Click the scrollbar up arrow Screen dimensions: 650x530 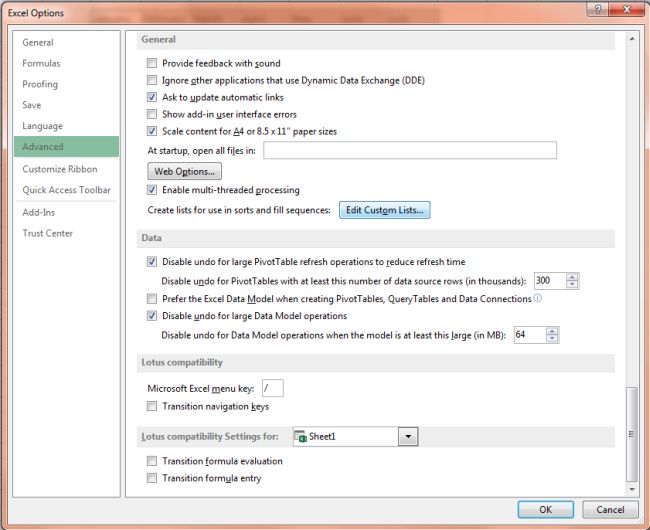coord(632,39)
